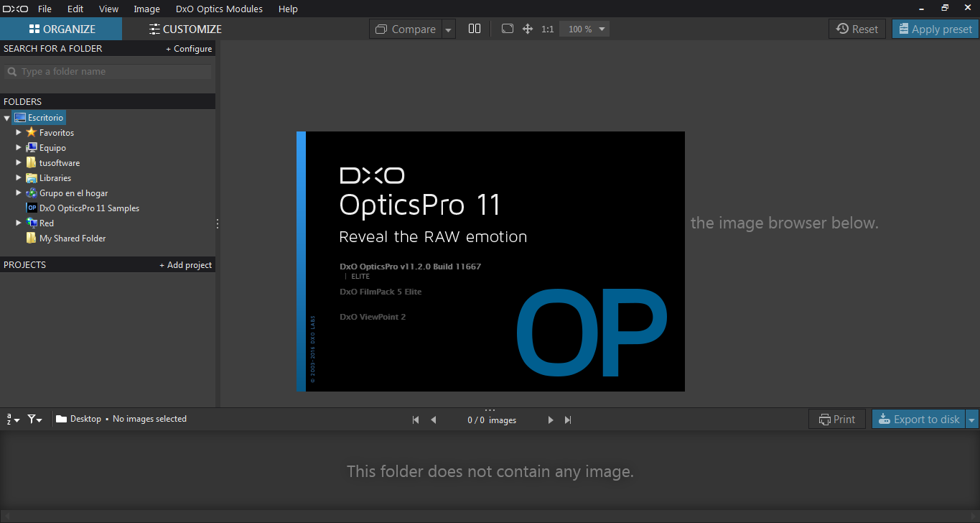Select the Escritorio folder
Viewport: 980px width, 523px height.
click(x=39, y=118)
